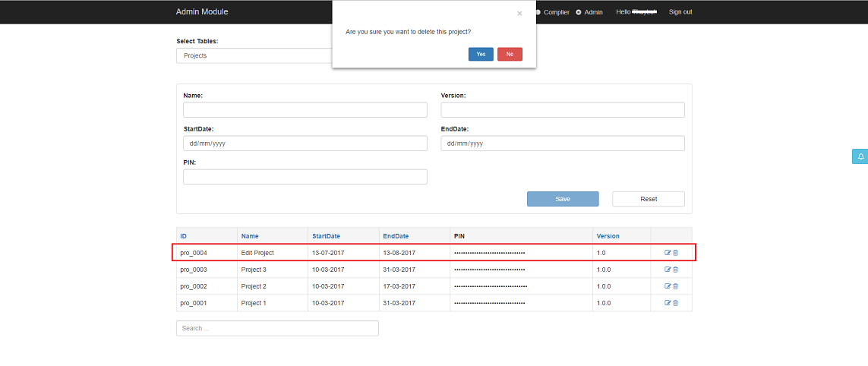Select the Admin radio option

tap(579, 12)
